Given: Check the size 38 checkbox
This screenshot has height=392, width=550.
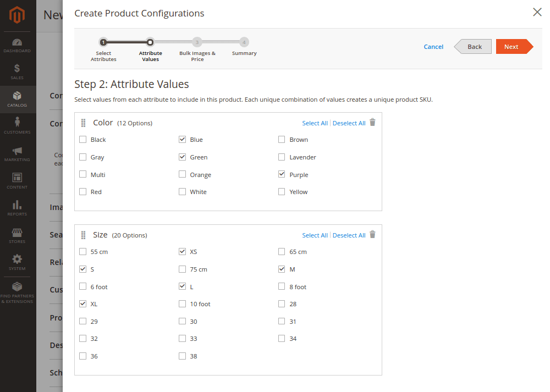Looking at the screenshot, I should (x=182, y=356).
